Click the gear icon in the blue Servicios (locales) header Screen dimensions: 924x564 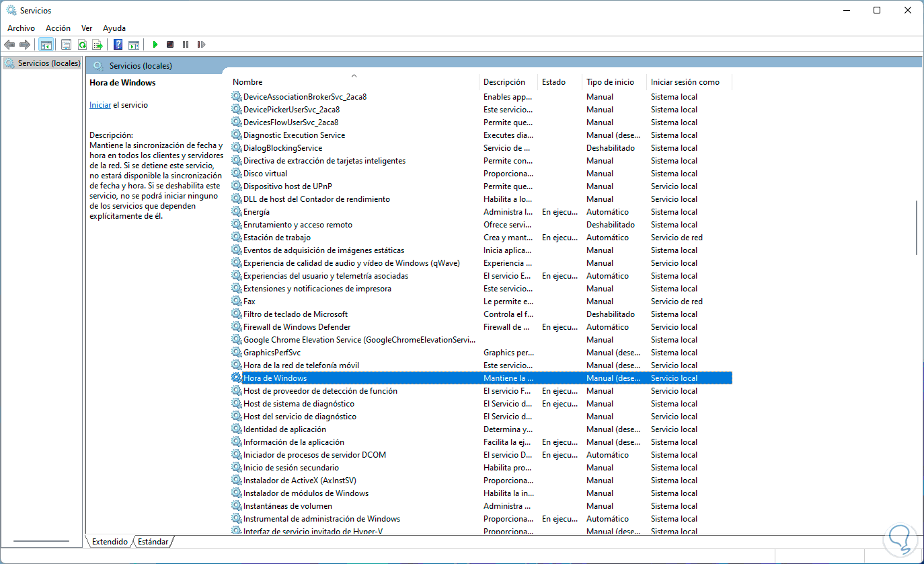click(x=98, y=66)
